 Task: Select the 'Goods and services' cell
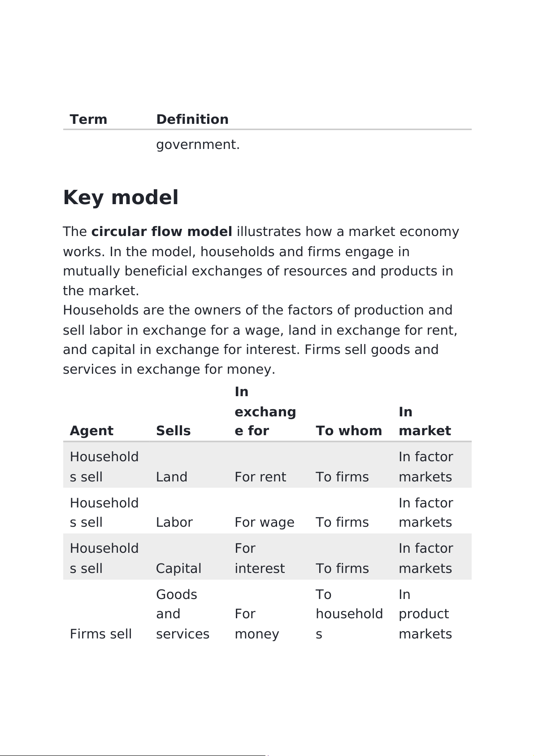[182, 614]
